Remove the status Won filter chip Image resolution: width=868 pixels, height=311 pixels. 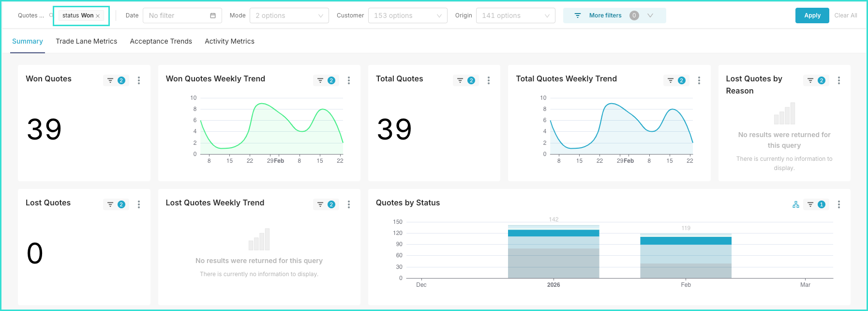point(98,16)
